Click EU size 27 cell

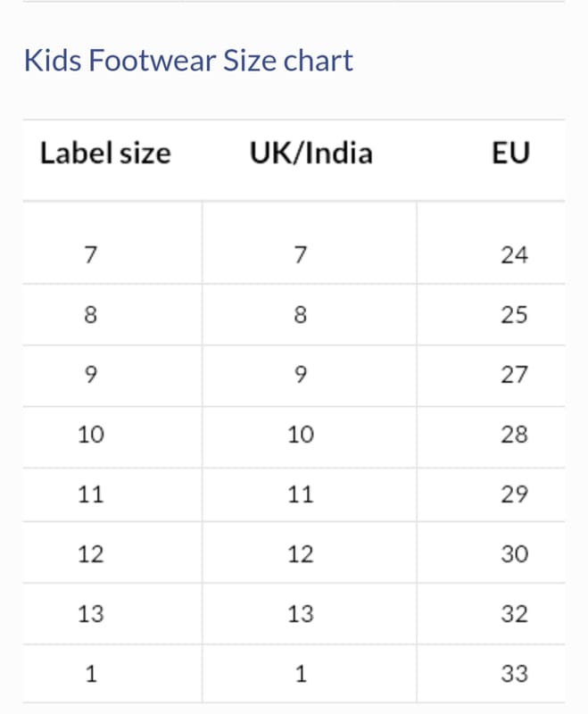click(x=514, y=375)
